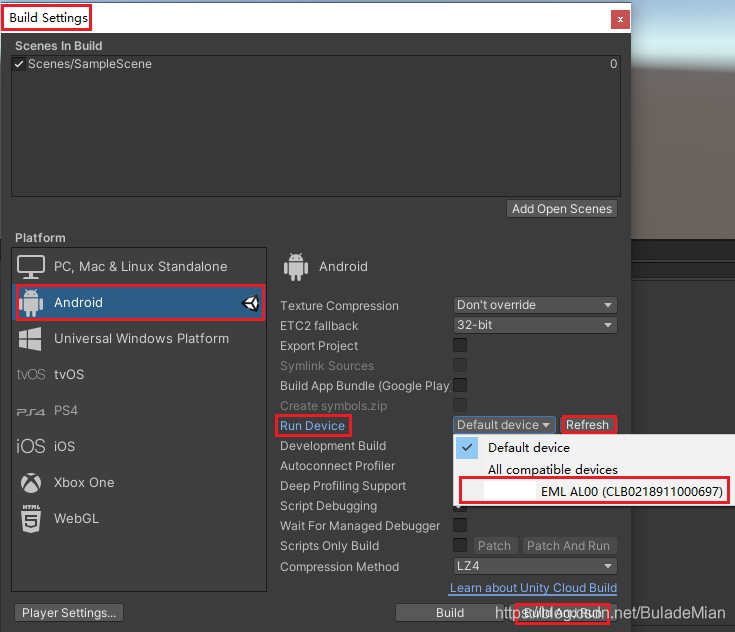Click the Unity logo beside Android platform
The height and width of the screenshot is (632, 735).
(x=250, y=303)
